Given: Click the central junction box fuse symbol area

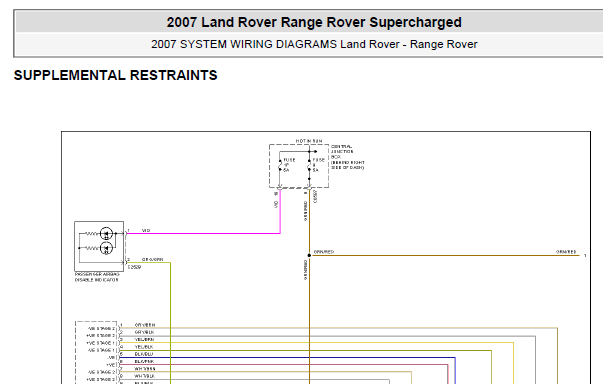Looking at the screenshot, I should (x=299, y=166).
